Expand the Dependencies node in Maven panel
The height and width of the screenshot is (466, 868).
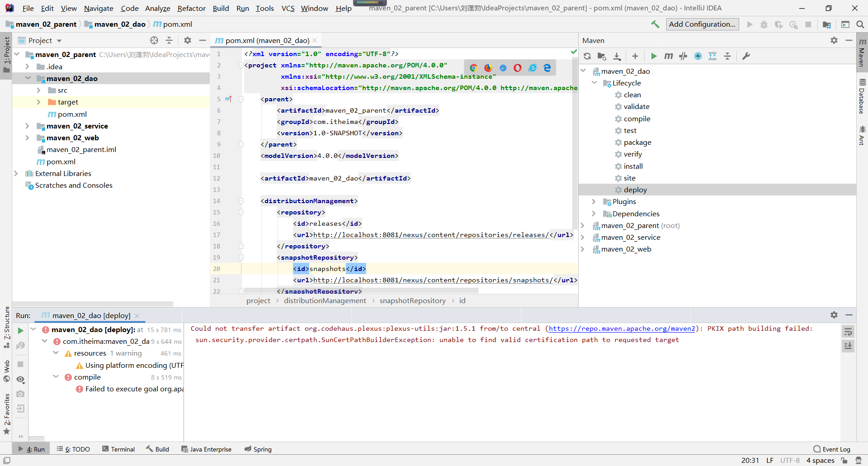(594, 214)
